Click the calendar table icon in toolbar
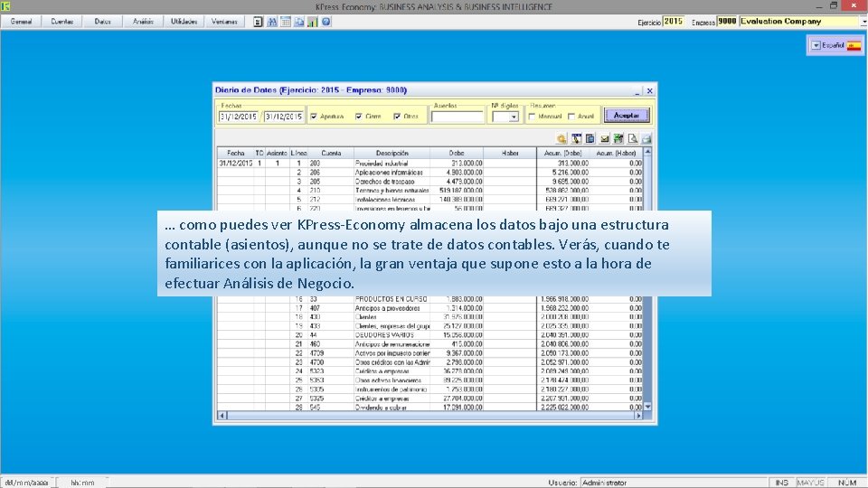The width and height of the screenshot is (868, 488). click(286, 22)
